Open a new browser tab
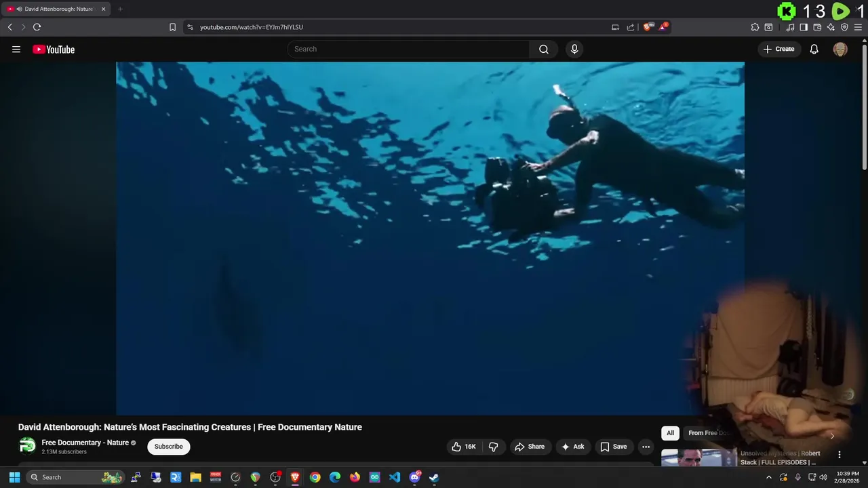 120,9
